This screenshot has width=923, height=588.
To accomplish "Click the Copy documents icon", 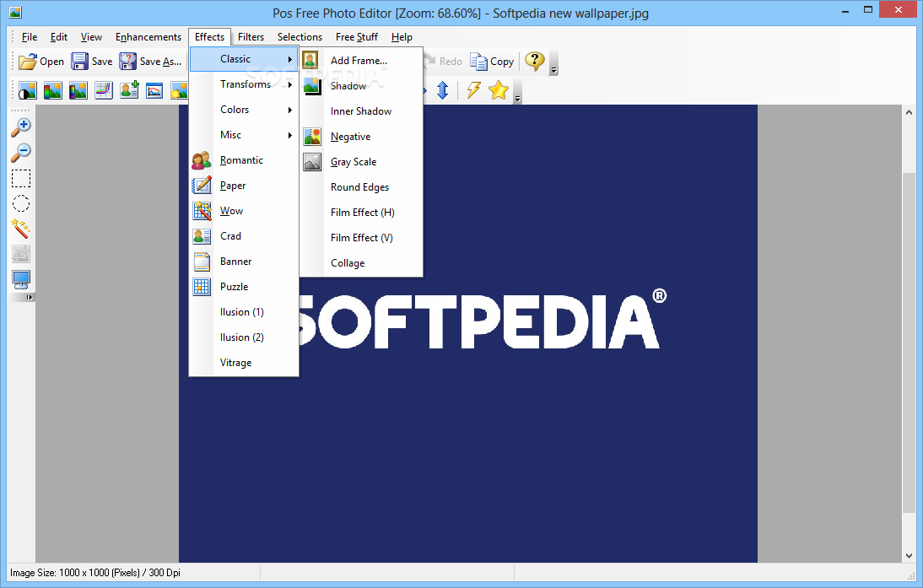I will click(x=478, y=62).
